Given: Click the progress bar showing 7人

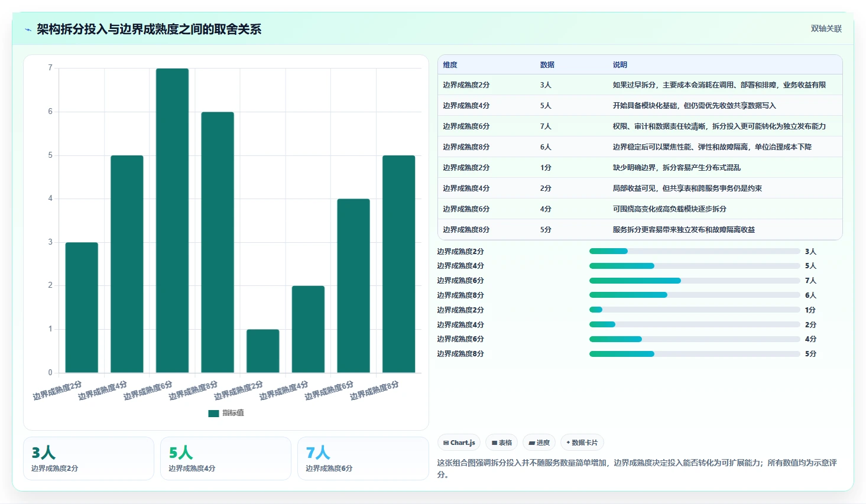Looking at the screenshot, I should coord(695,281).
